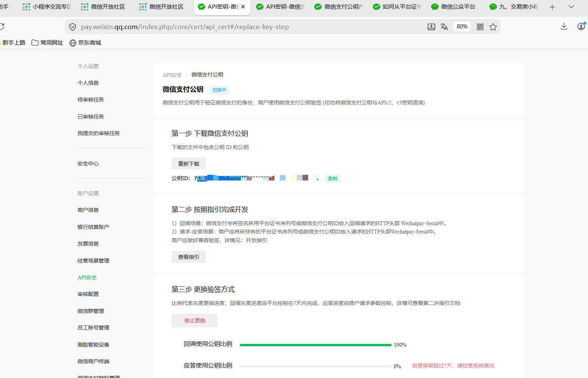The height and width of the screenshot is (378, 588).
Task: Open the 常用网址 bookmark folder
Action: (47, 43)
